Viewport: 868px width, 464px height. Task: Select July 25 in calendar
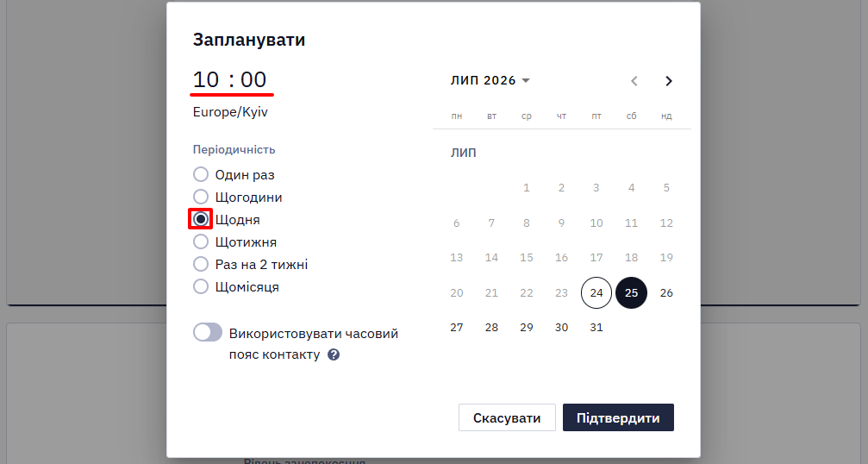(631, 293)
